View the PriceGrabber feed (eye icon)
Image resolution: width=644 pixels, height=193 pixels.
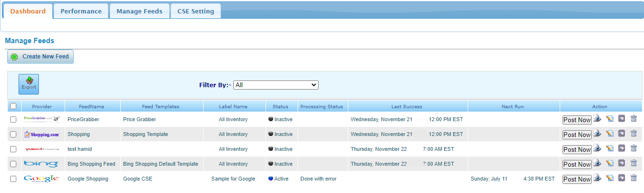pos(598,119)
